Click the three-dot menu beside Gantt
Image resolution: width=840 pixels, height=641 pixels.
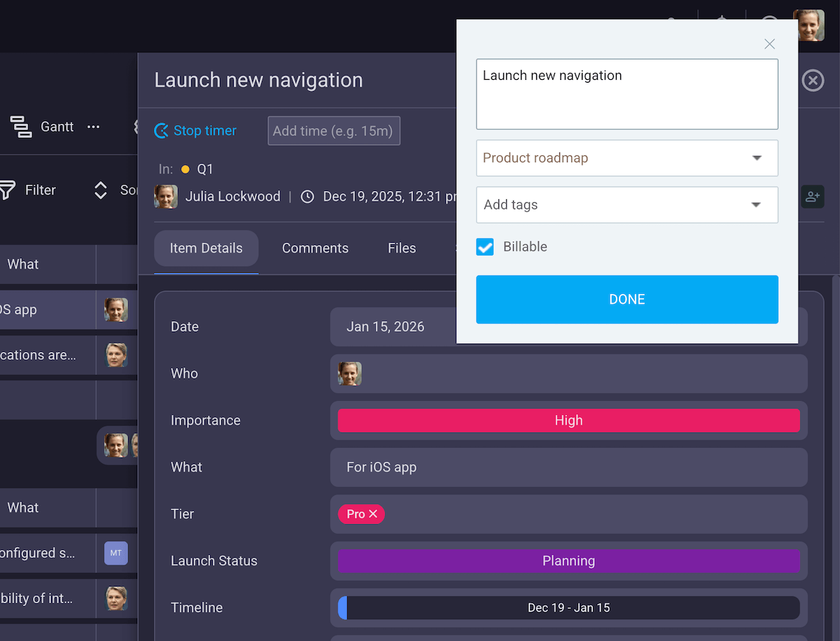pyautogui.click(x=94, y=127)
